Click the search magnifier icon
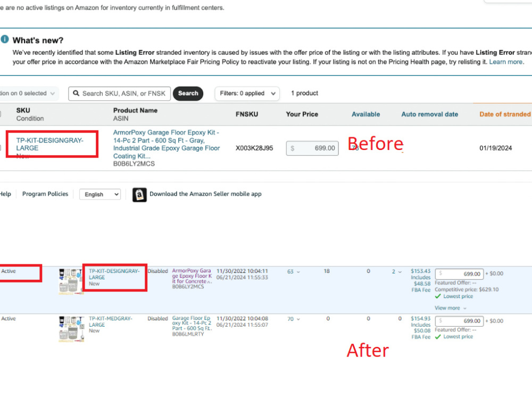 click(x=76, y=93)
